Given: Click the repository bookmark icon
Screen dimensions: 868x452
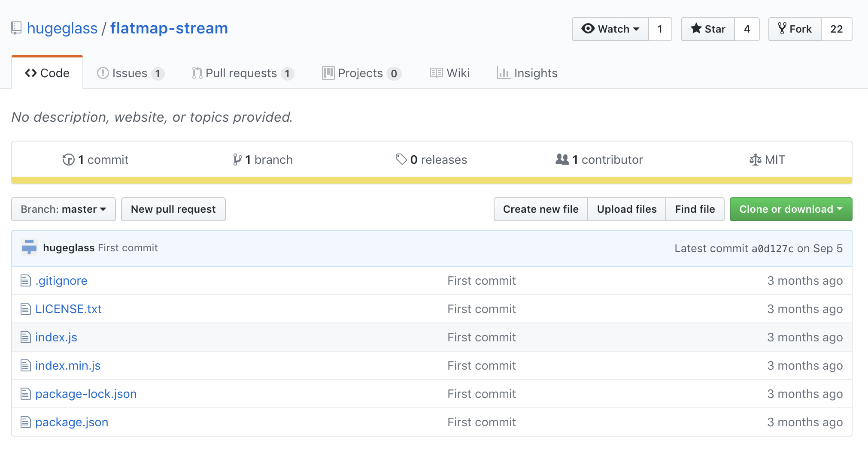Looking at the screenshot, I should pos(16,28).
